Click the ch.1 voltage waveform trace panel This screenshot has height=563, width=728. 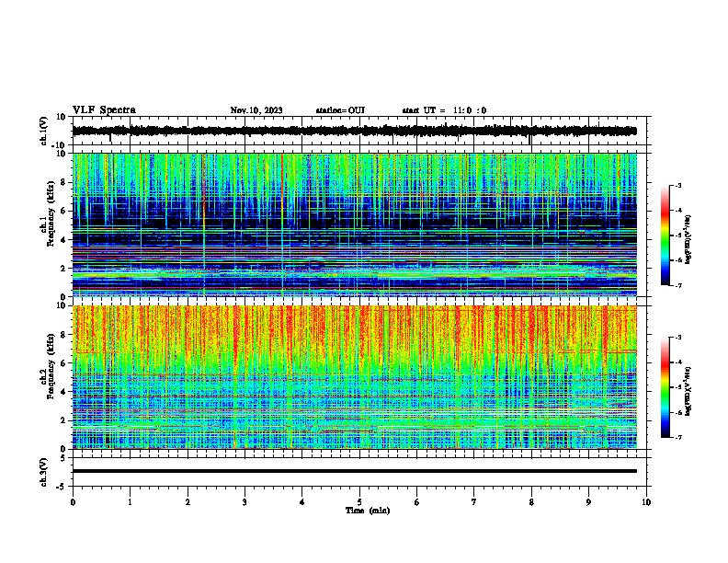(361, 131)
